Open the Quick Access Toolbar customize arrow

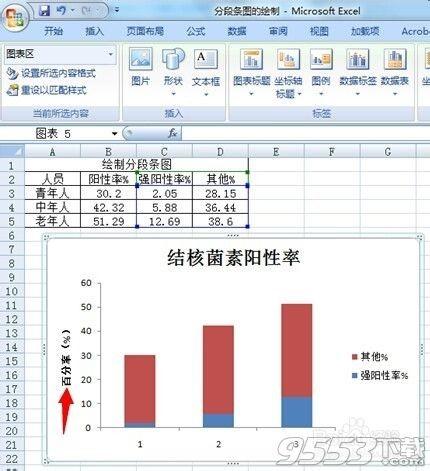117,10
